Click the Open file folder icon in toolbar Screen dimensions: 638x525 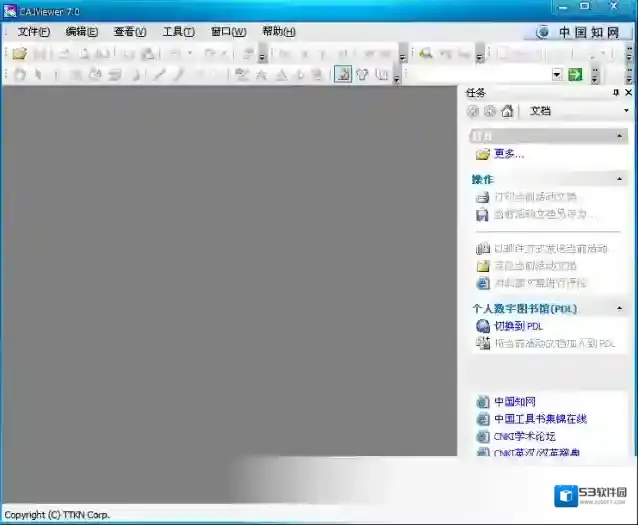(19, 53)
